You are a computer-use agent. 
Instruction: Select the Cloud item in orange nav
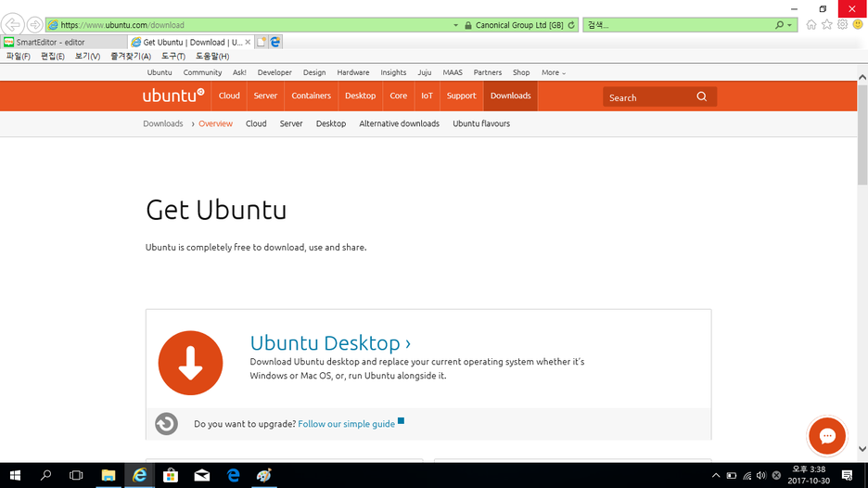coord(229,96)
